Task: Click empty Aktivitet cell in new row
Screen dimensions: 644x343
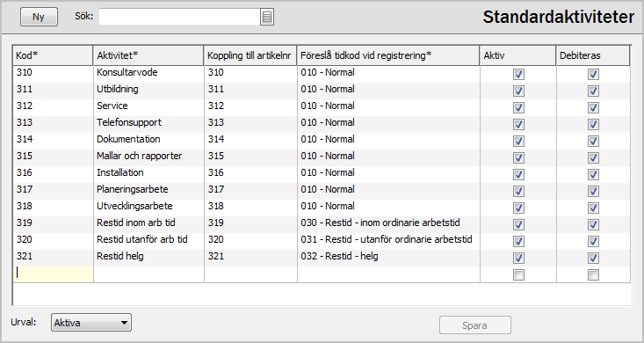Action: pyautogui.click(x=148, y=274)
